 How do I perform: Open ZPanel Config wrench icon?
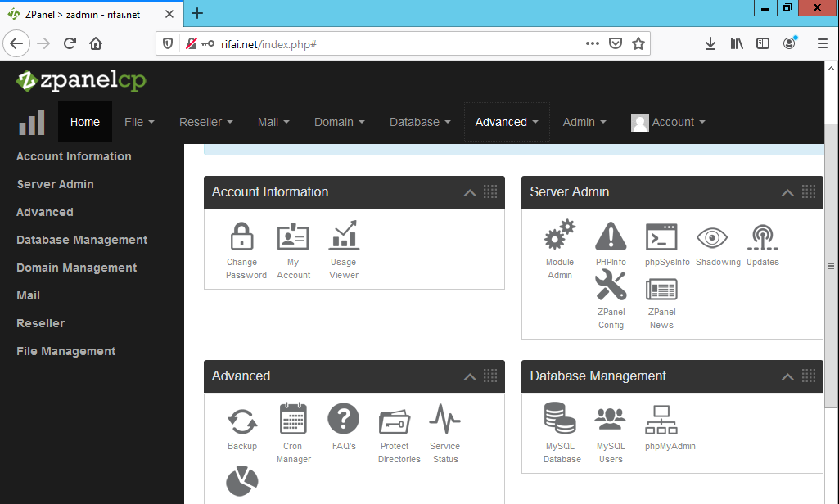(611, 285)
